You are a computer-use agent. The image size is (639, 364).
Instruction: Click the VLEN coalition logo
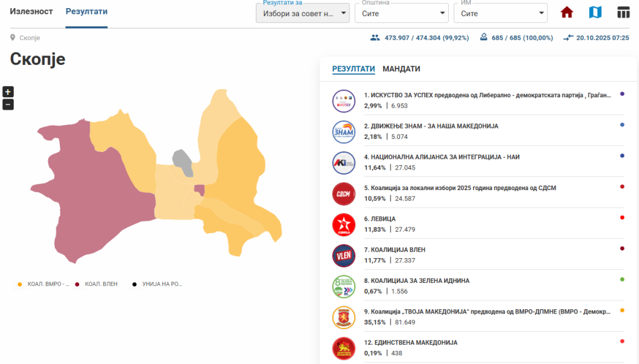(x=344, y=256)
